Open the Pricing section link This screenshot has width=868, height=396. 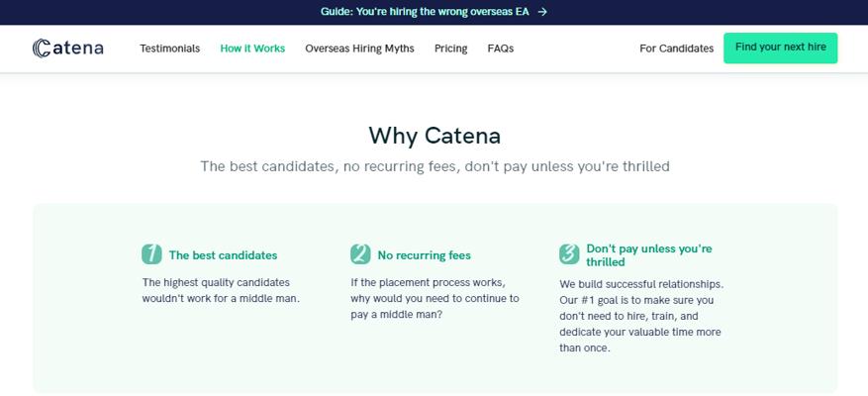pyautogui.click(x=450, y=49)
